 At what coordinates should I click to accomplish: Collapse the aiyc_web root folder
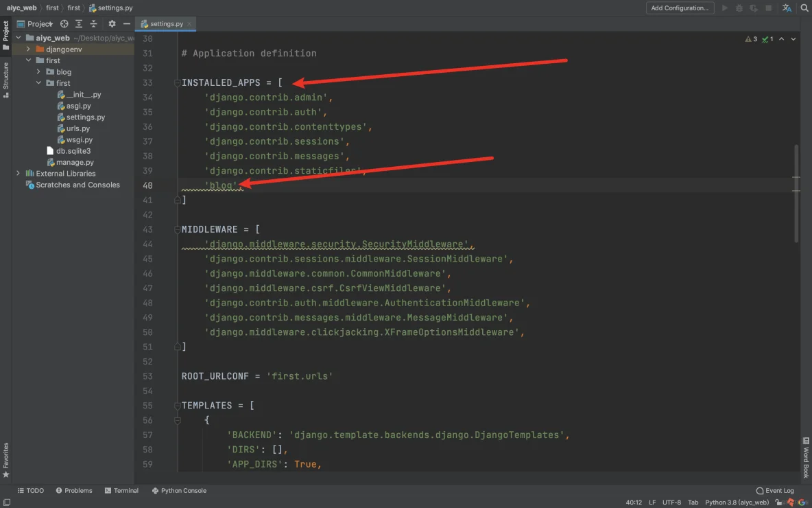[19, 38]
